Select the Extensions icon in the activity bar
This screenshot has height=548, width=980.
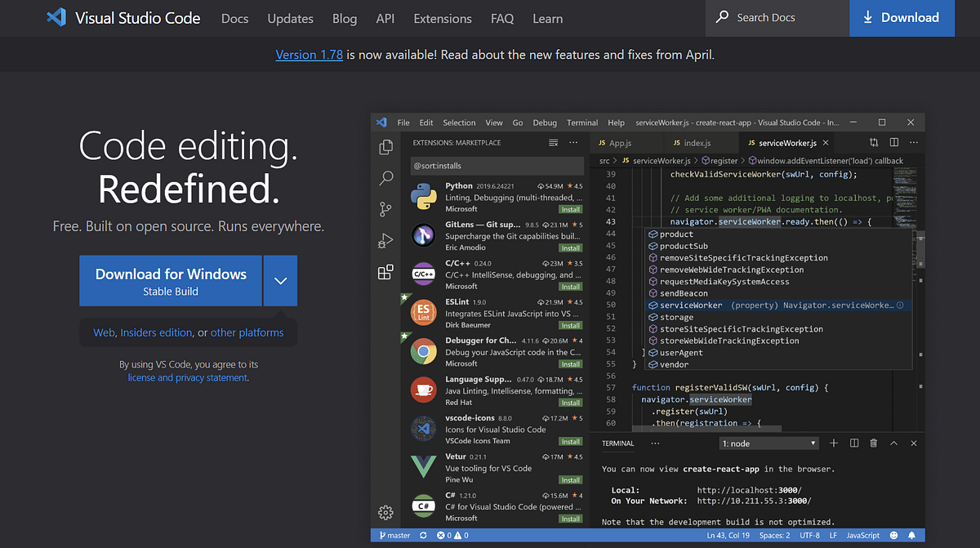click(385, 271)
